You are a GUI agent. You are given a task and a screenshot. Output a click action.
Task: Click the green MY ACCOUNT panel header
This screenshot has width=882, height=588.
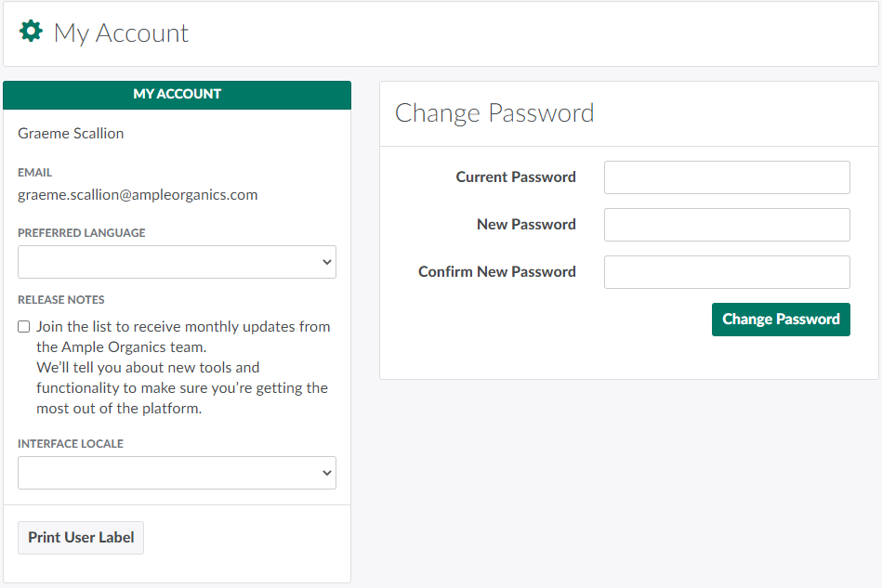tap(177, 95)
